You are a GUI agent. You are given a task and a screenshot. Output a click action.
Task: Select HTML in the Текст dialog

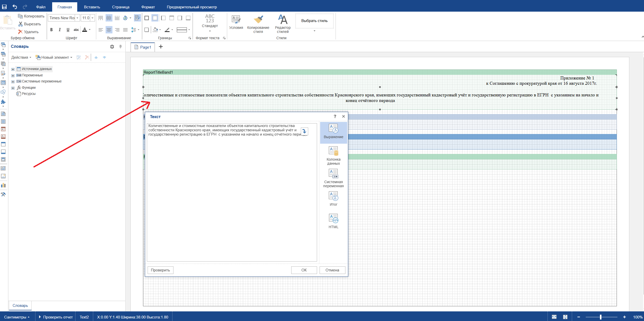point(333,221)
